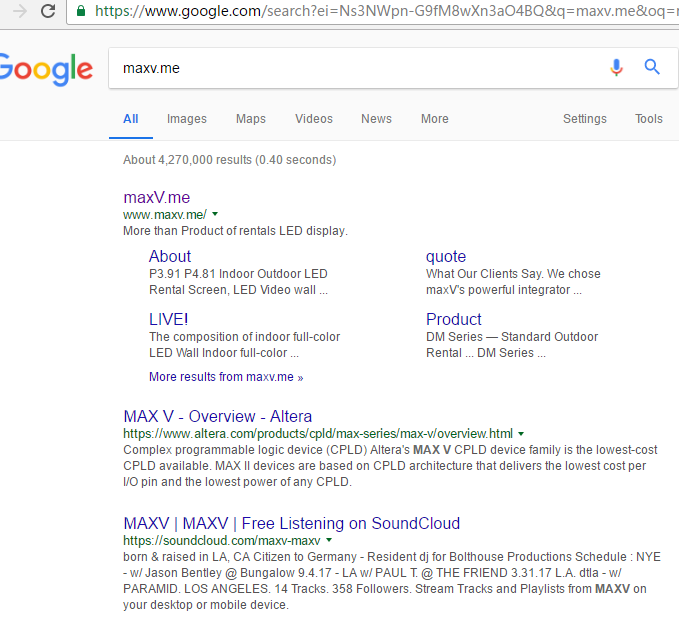The image size is (679, 626).
Task: Open the Product sitelink
Action: point(454,319)
